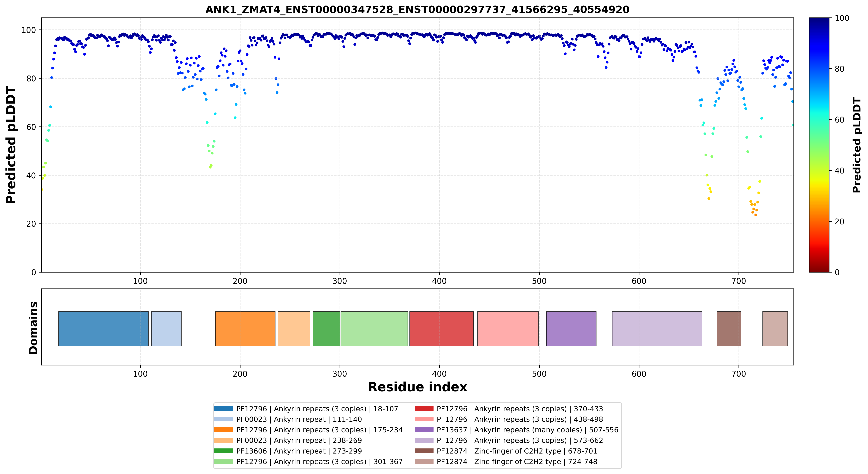Select the brown 678-701 zinc-finger block
Screen dimensions: 868x474
point(729,329)
